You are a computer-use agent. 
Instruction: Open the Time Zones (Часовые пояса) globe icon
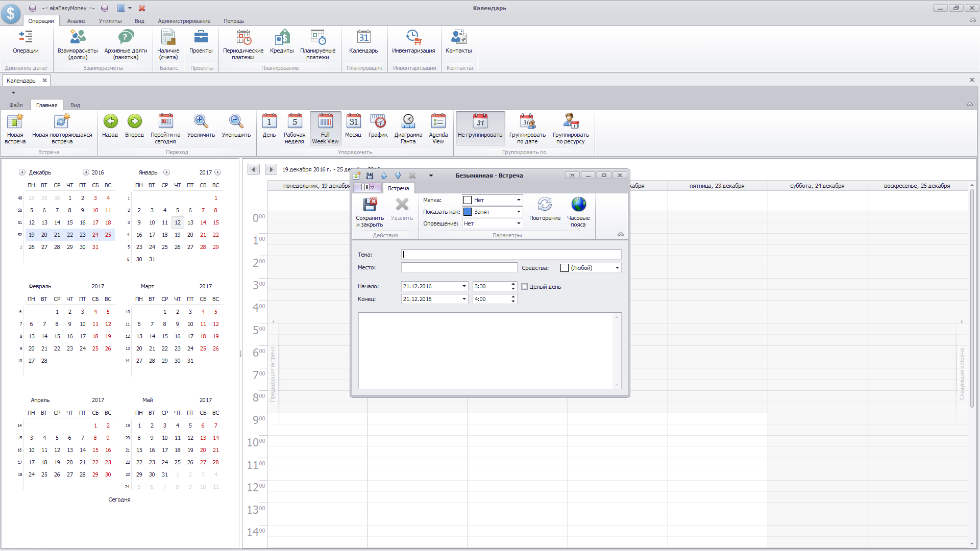(x=578, y=205)
